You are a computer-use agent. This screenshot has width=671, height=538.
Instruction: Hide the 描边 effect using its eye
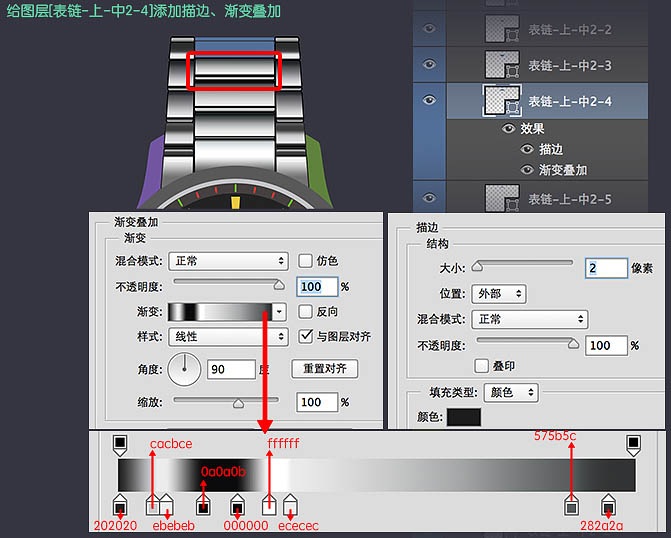coord(527,149)
